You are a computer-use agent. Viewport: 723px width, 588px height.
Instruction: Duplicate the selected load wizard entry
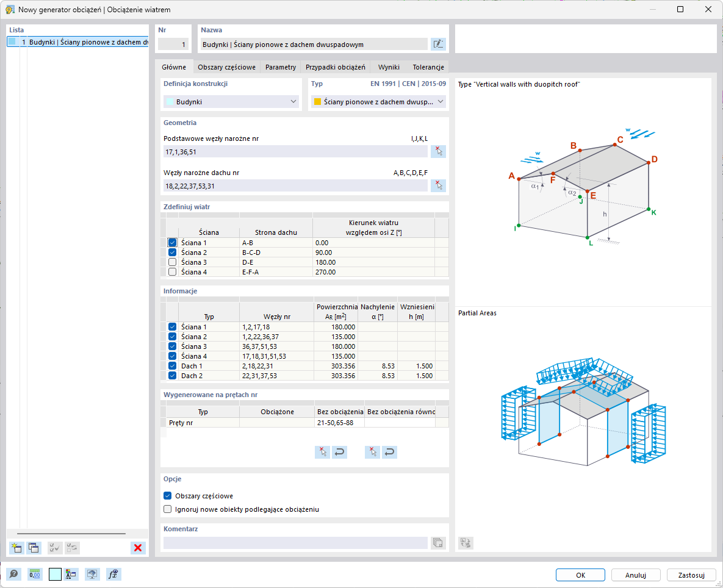(34, 548)
